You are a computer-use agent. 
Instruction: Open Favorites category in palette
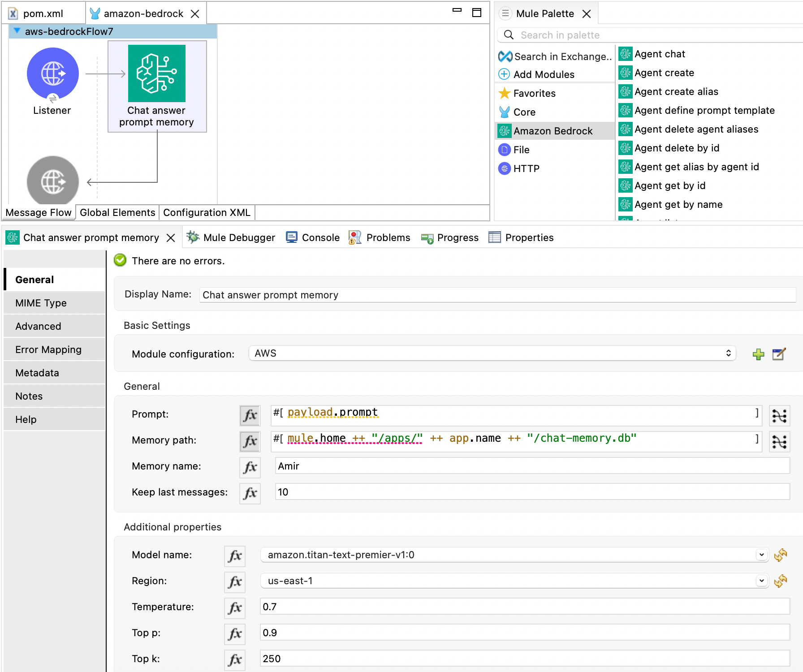(x=527, y=93)
